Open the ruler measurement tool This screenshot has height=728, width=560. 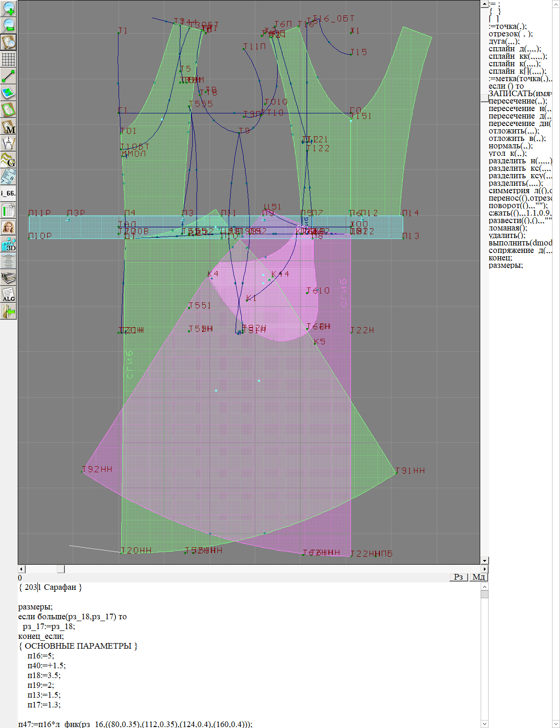click(8, 177)
